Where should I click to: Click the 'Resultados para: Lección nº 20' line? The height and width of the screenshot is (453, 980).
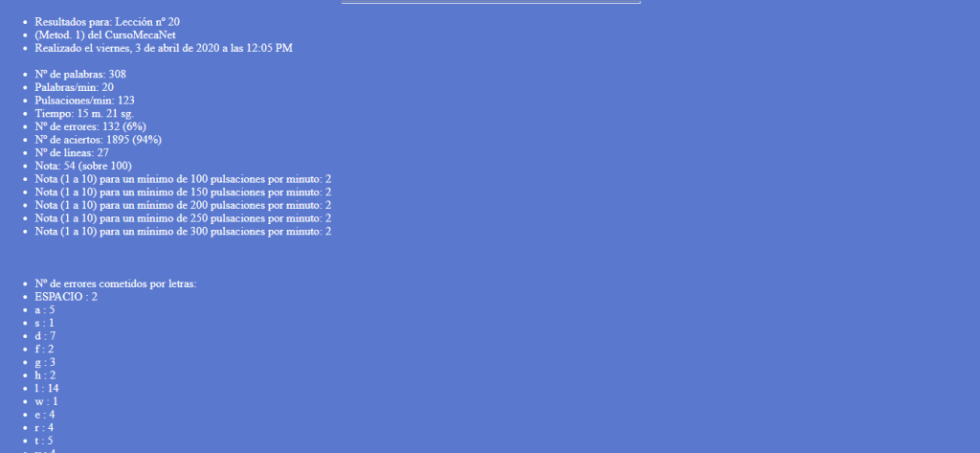coord(107,22)
